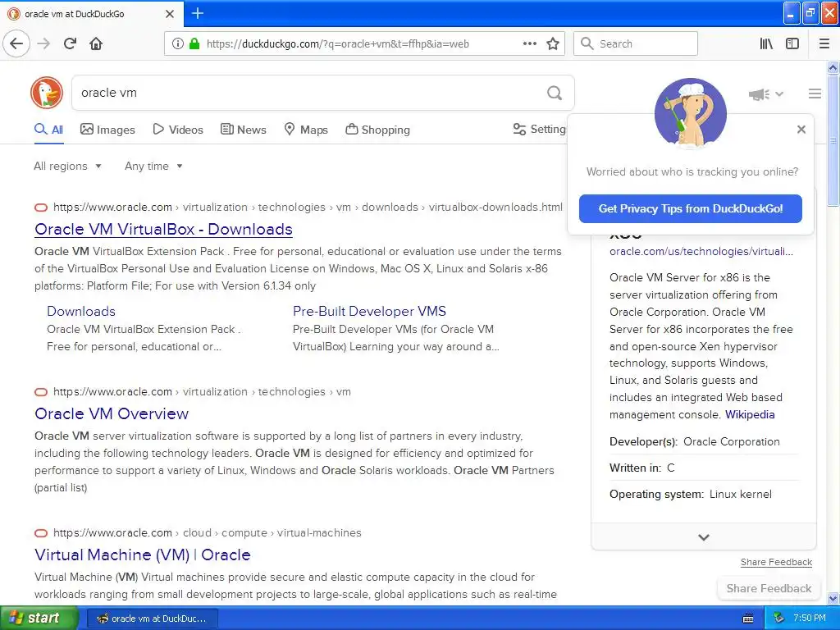Viewport: 840px width, 630px height.
Task: Click Oracle favicon beside first result URL
Action: 41,208
